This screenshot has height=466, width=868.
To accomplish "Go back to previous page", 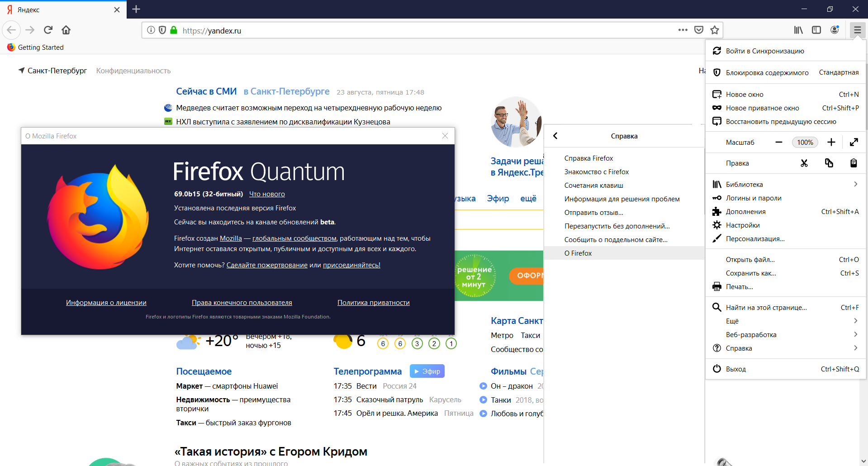I will point(11,30).
